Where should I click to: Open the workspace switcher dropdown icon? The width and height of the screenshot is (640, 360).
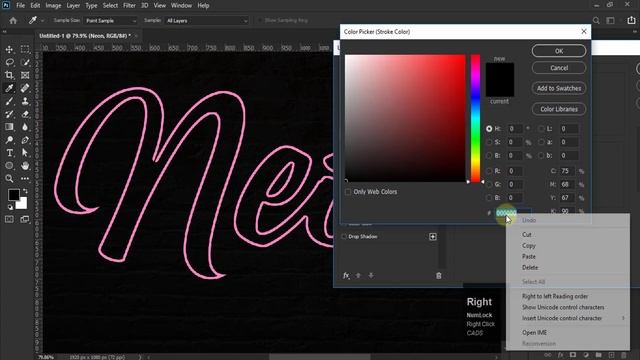(611, 20)
